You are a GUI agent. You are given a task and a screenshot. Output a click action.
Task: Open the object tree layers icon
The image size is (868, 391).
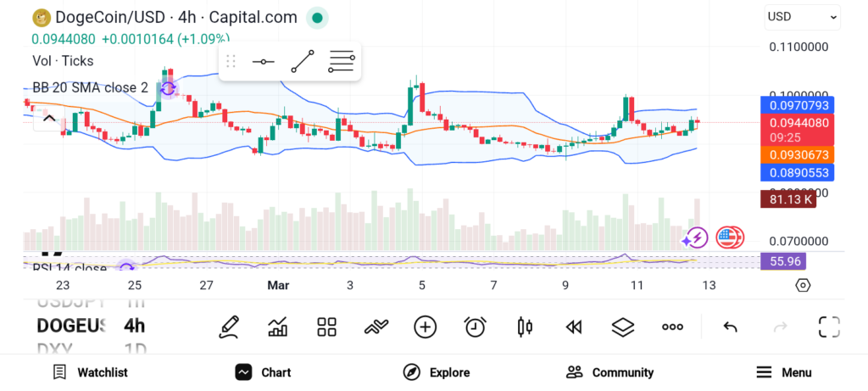tap(623, 327)
